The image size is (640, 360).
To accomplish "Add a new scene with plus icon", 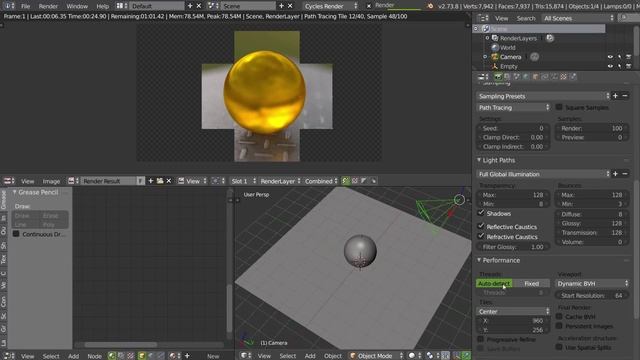I will click(281, 6).
